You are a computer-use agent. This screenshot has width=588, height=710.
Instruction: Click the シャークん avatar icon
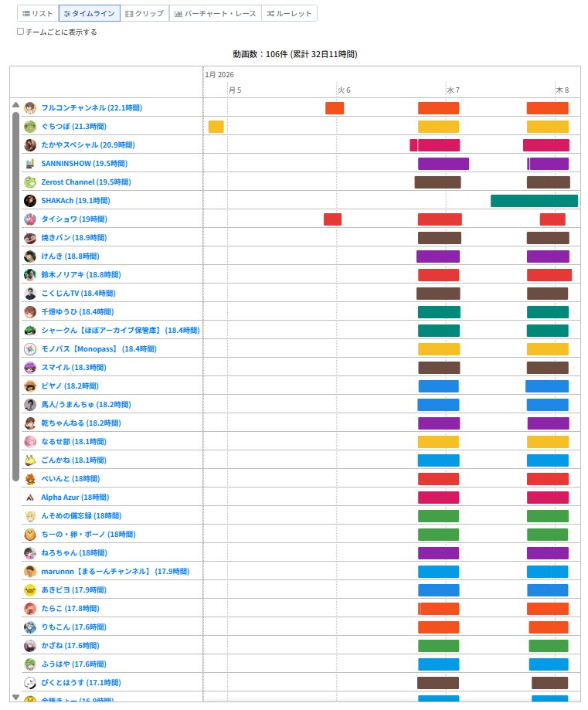tap(30, 331)
